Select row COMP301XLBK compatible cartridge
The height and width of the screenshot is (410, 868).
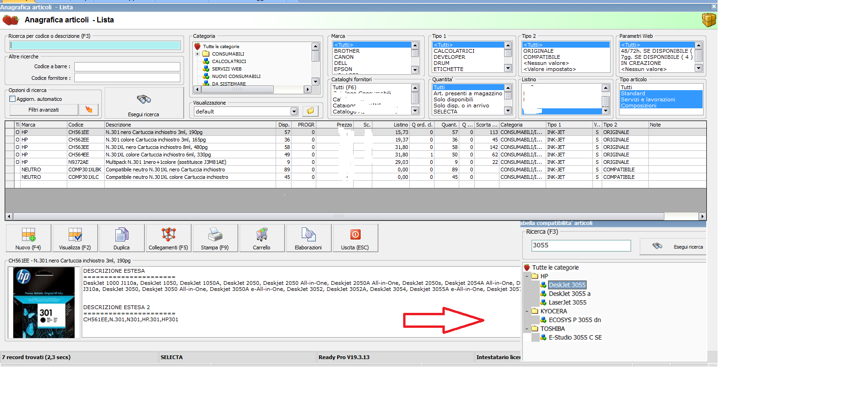[355, 170]
